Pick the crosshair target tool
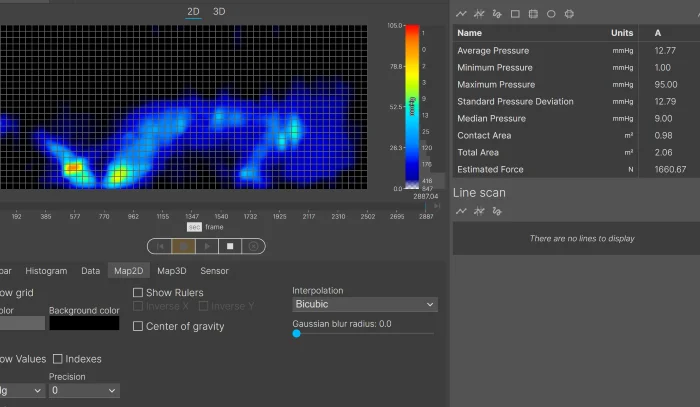 (569, 14)
